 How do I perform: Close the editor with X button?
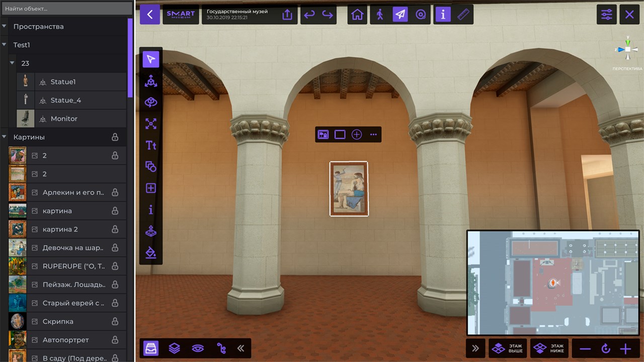[x=629, y=15]
